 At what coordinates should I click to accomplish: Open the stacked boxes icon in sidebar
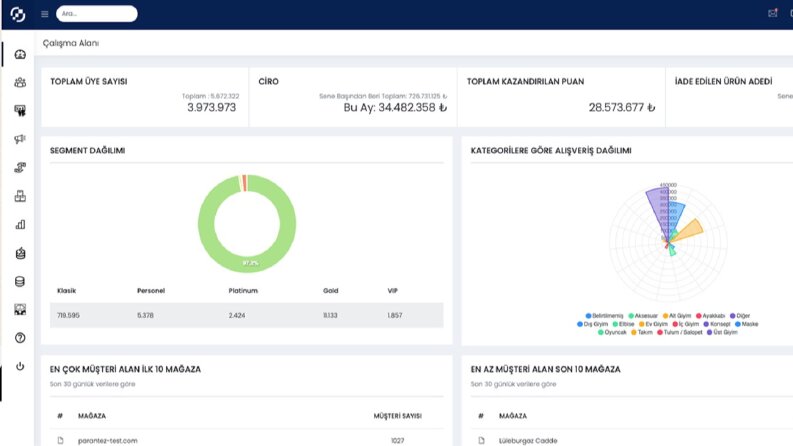(20, 196)
